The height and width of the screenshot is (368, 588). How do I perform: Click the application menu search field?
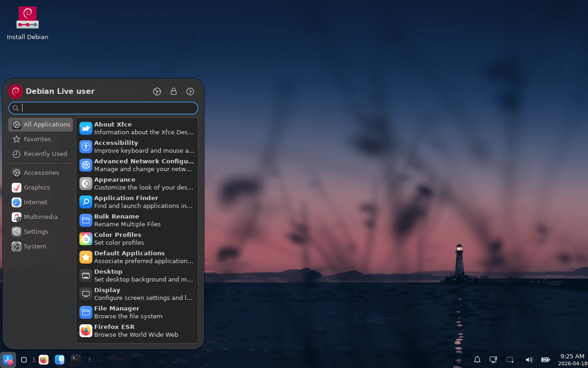(x=108, y=108)
